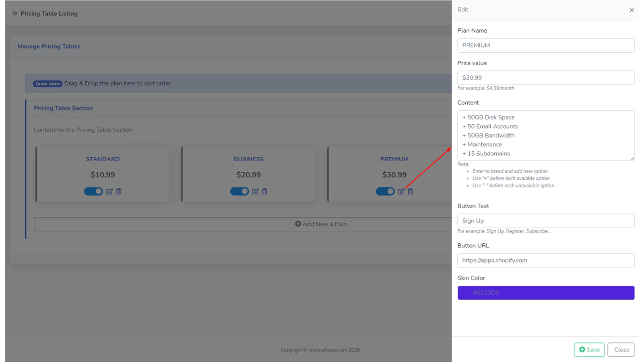Focus the Price value field $30.99
The image size is (644, 362).
point(546,78)
